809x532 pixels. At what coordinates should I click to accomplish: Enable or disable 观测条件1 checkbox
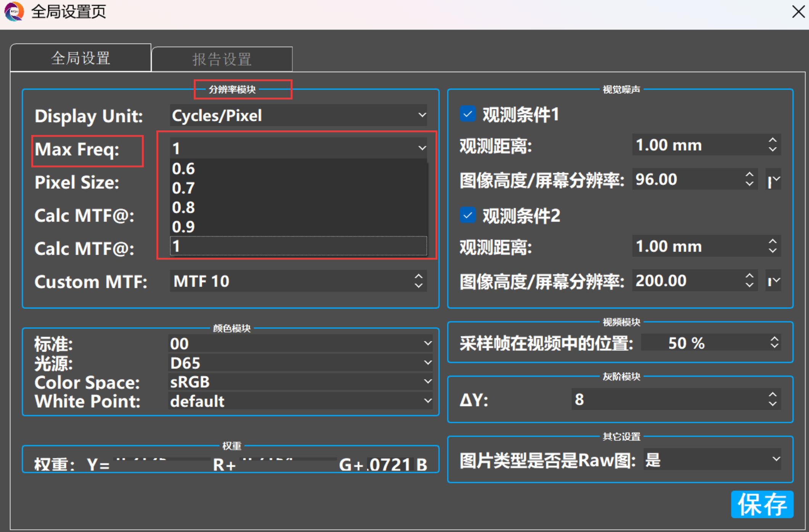coord(468,114)
